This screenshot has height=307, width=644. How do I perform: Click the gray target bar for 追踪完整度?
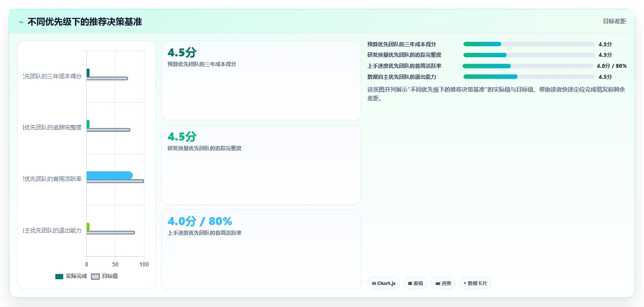pos(108,129)
